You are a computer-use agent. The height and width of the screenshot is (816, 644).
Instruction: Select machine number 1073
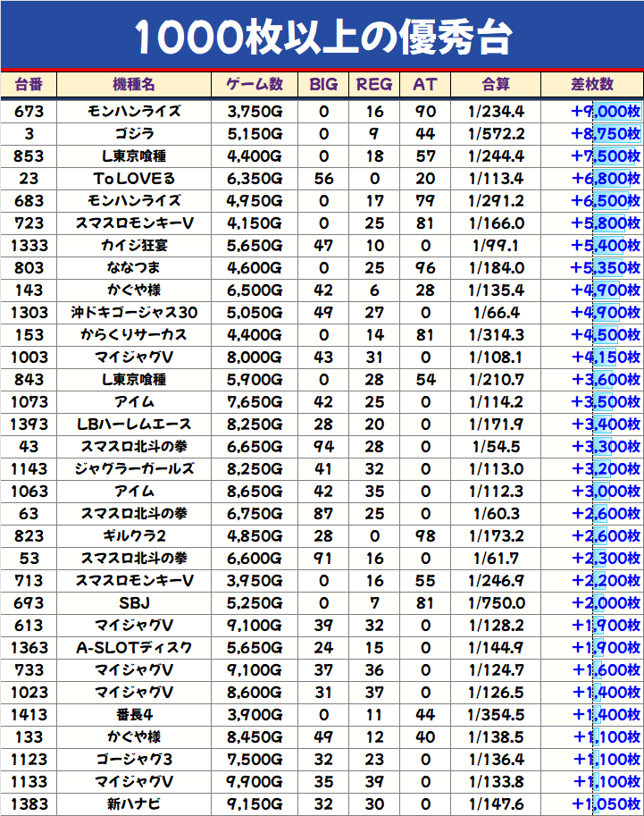pyautogui.click(x=29, y=402)
